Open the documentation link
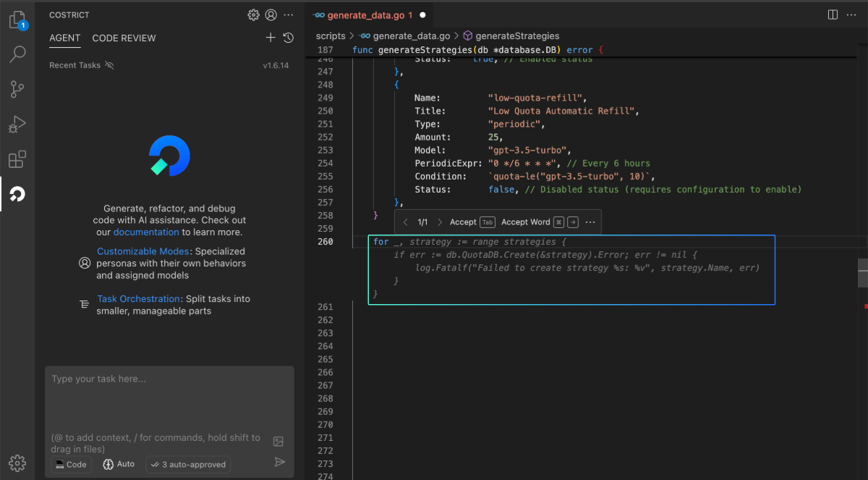Screen dimensions: 868x480 pos(146,232)
